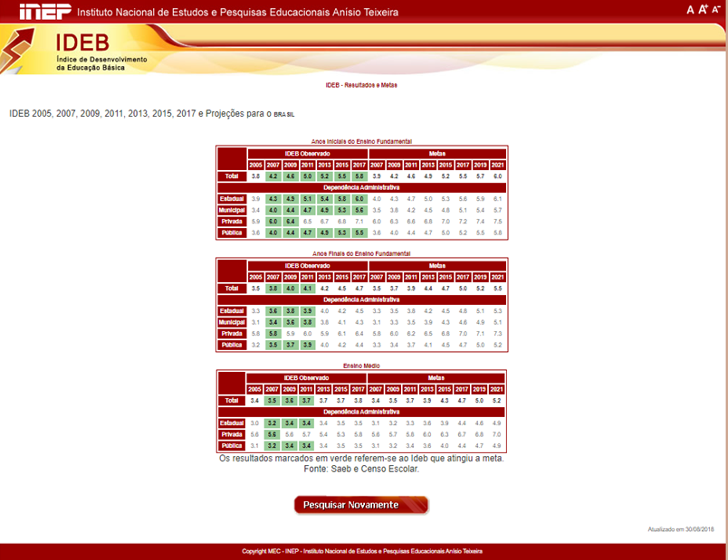
Task: Click the Estadual row label in Anos Finais table
Action: click(x=232, y=311)
